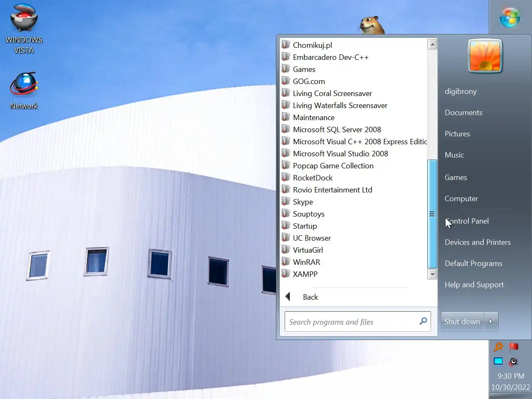Open Devices and Printers
532x399 pixels.
point(478,242)
